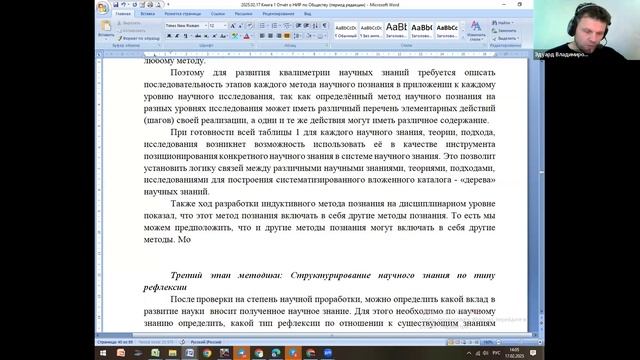This screenshot has width=640, height=360.
Task: Undo the last action
Action: 123,4
